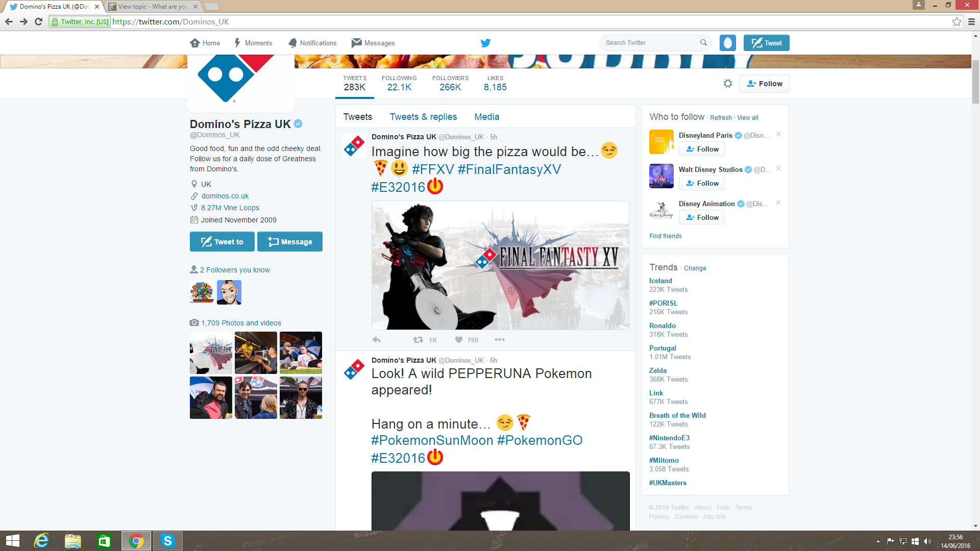
Task: Dismiss Walt Disney Studios suggestion
Action: (x=778, y=168)
